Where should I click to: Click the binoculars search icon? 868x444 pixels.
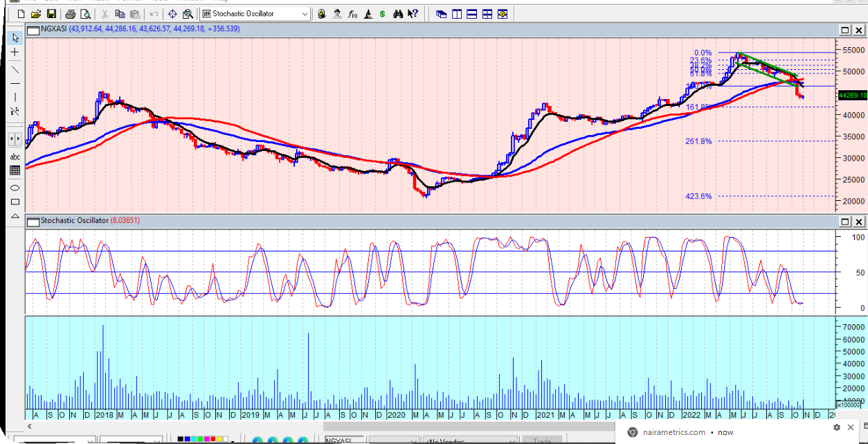[x=398, y=14]
